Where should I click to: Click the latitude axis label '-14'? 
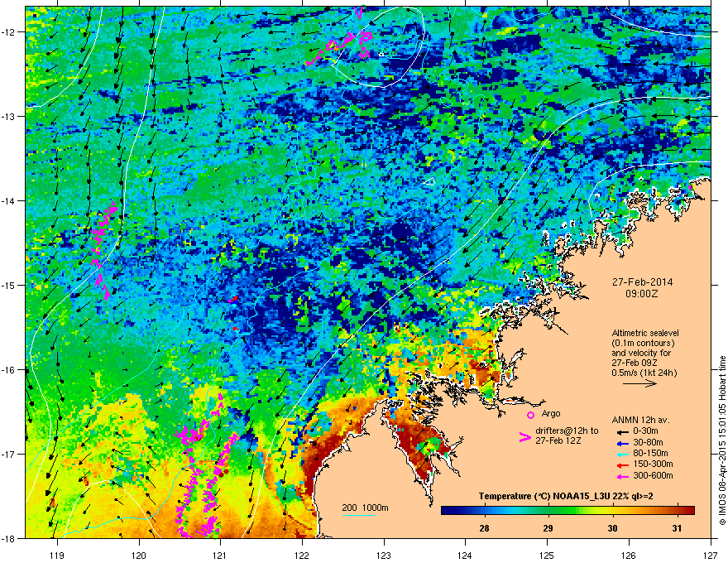(x=9, y=200)
